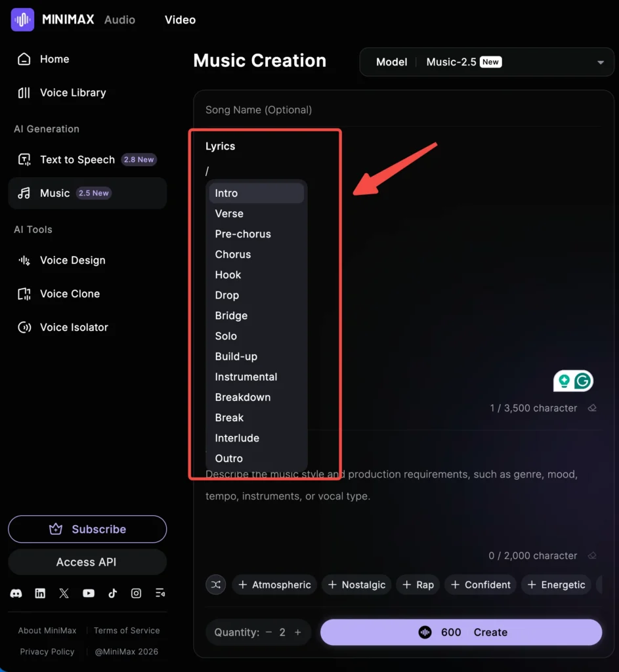
Task: Increase Quantity with the plus stepper
Action: coord(297,632)
